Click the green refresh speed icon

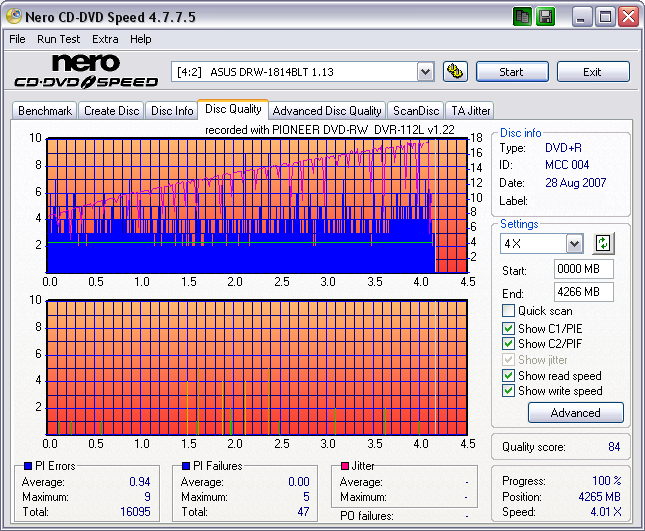[602, 243]
